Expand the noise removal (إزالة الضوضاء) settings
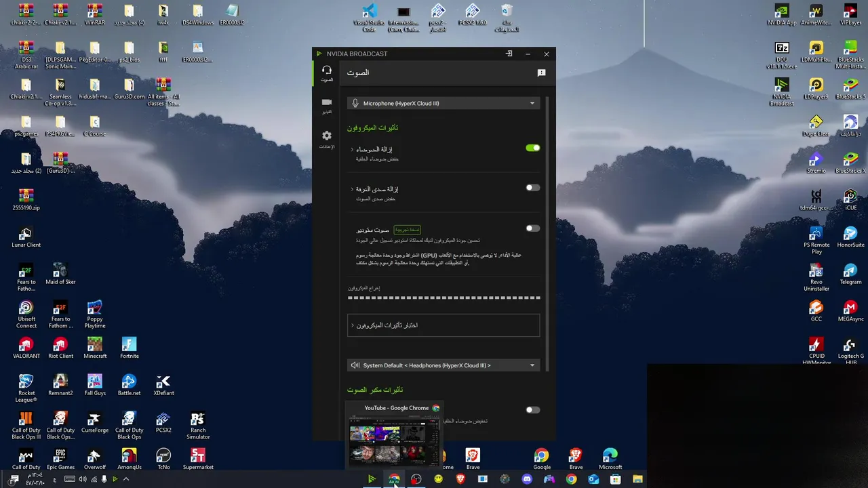The image size is (868, 488). click(353, 149)
